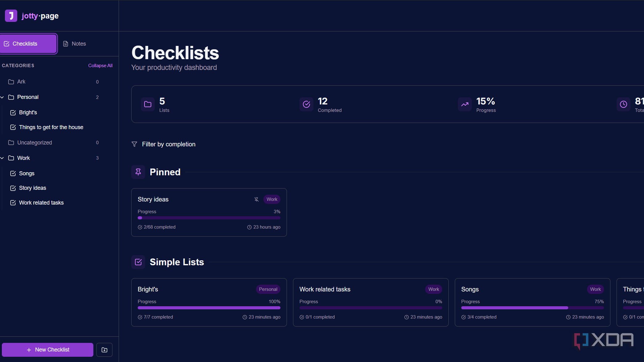Click the Ark folder icon

pos(11,82)
